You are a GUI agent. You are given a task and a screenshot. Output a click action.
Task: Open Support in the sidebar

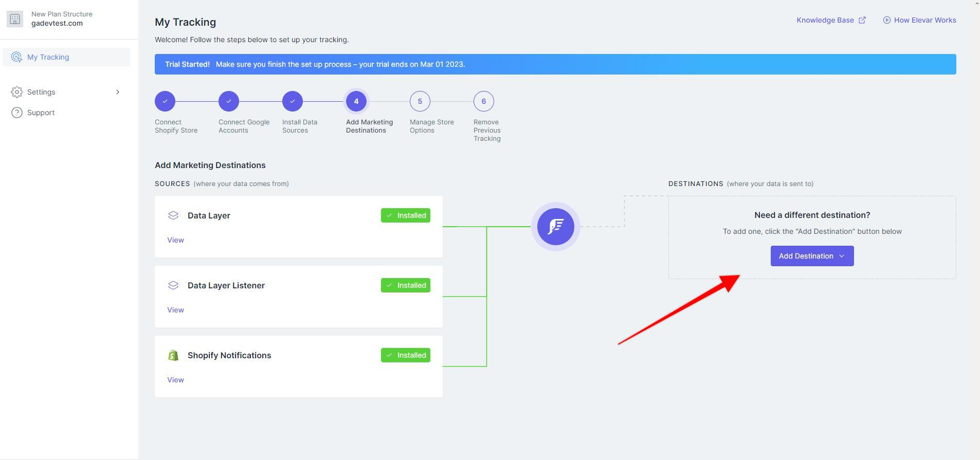click(x=66, y=113)
